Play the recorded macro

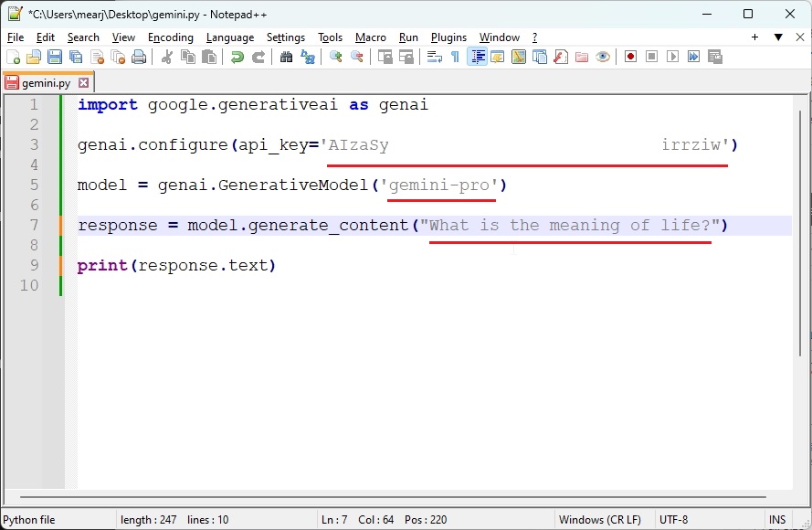[x=673, y=56]
